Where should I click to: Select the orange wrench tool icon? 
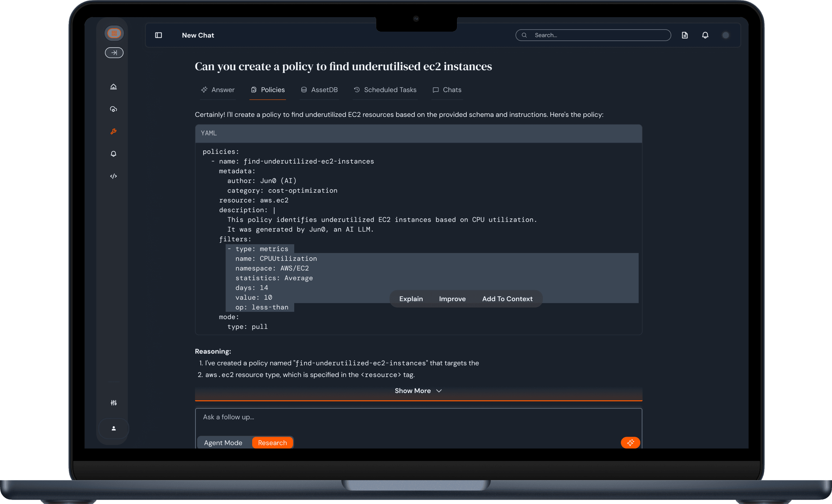pos(113,131)
